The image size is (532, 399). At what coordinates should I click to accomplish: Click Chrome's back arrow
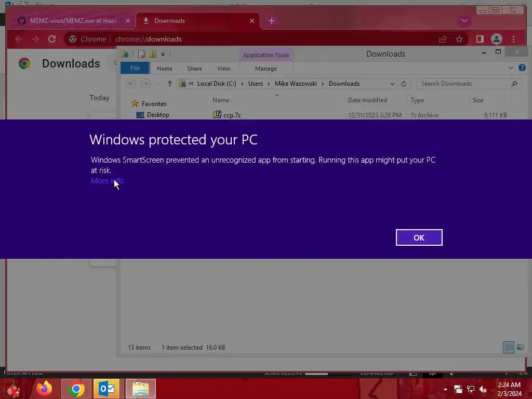click(x=19, y=39)
